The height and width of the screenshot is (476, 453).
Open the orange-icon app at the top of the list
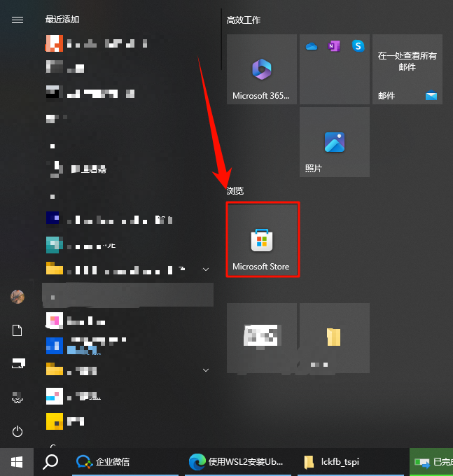point(128,43)
